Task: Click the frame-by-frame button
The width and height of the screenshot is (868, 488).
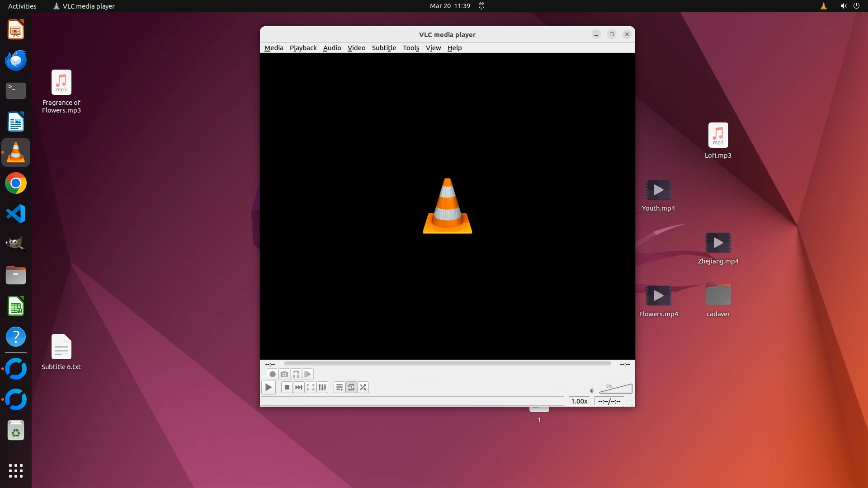Action: (308, 374)
